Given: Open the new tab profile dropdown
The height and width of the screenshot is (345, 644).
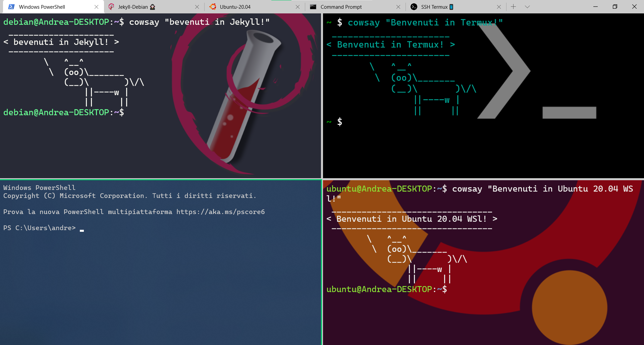Looking at the screenshot, I should tap(527, 7).
